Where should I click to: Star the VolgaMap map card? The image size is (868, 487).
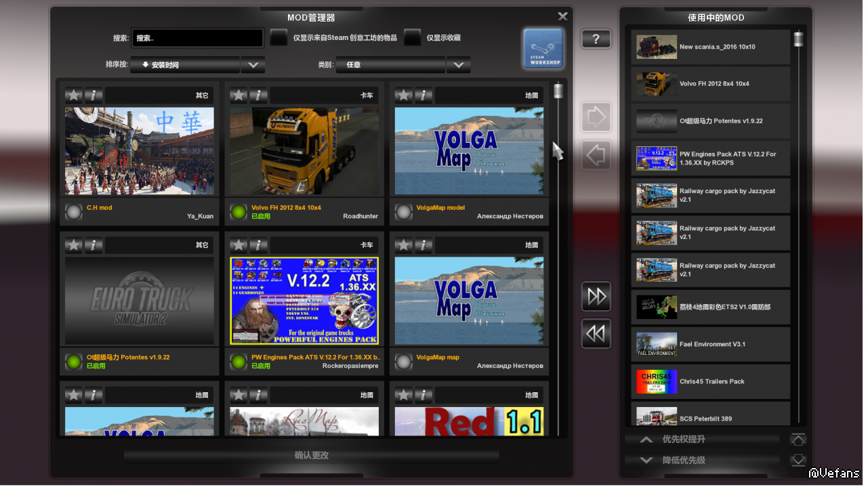tap(403, 245)
